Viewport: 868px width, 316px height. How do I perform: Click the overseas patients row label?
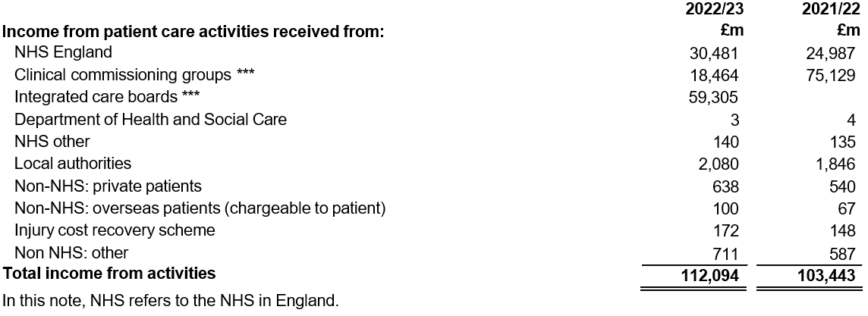click(x=200, y=208)
